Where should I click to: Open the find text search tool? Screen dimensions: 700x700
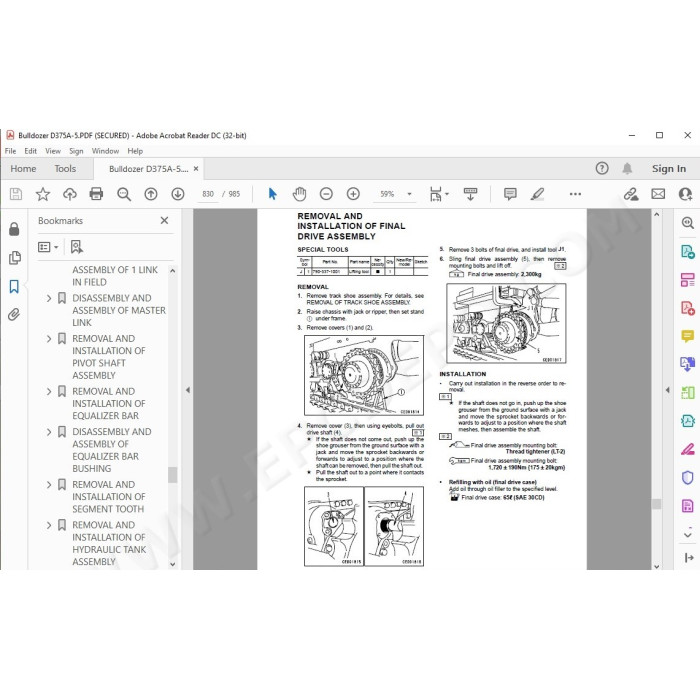click(124, 194)
